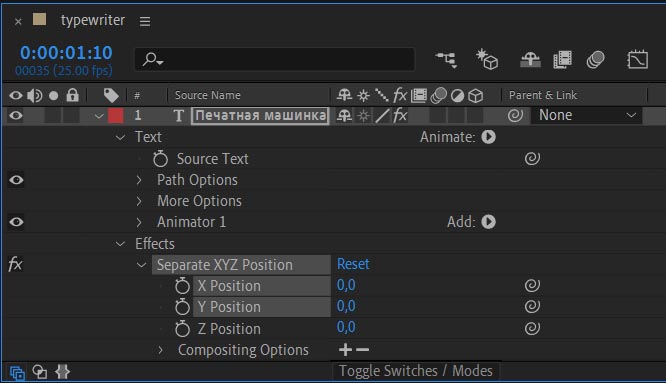Expand Path Options
This screenshot has height=383, width=666.
(x=139, y=180)
